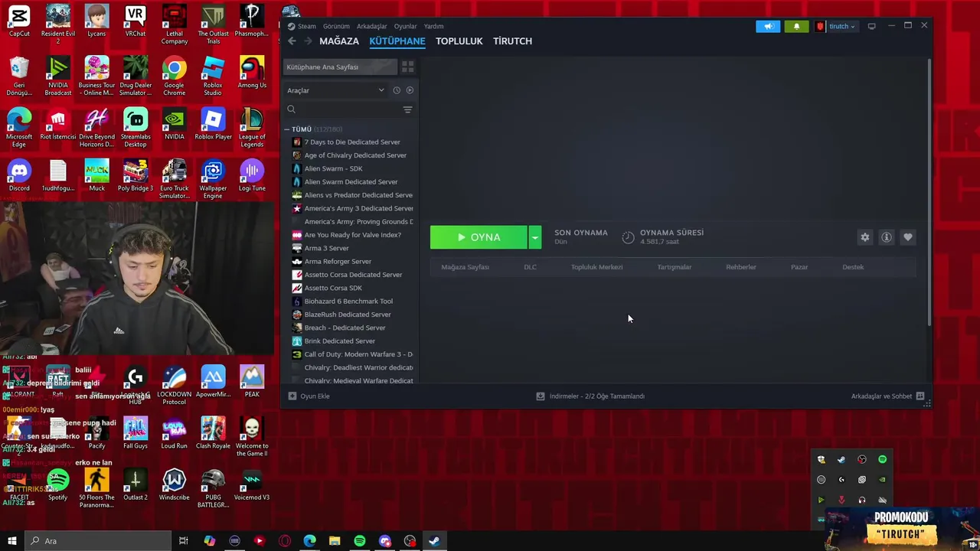
Task: Select Brink Dedicated Server entry
Action: [x=352, y=341]
